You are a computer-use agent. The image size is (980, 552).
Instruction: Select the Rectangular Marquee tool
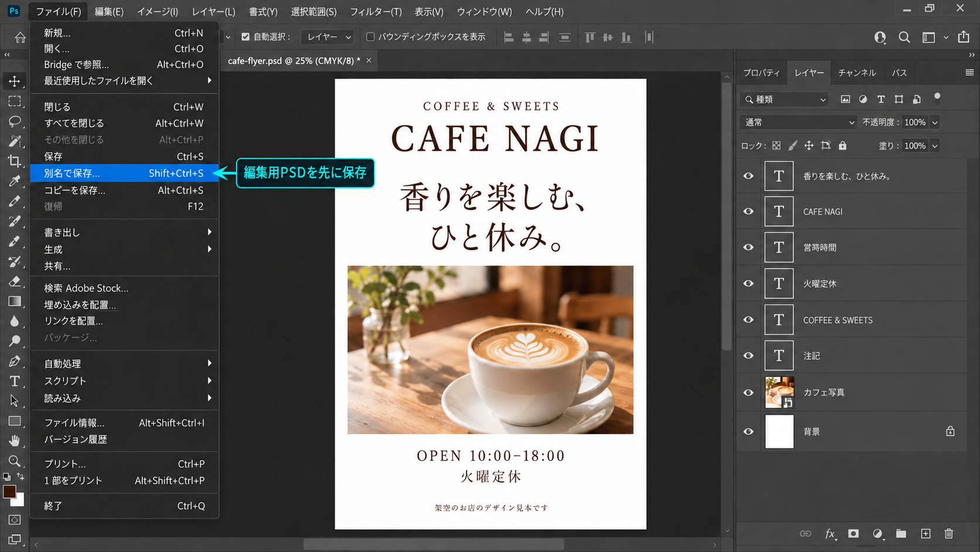[x=15, y=101]
